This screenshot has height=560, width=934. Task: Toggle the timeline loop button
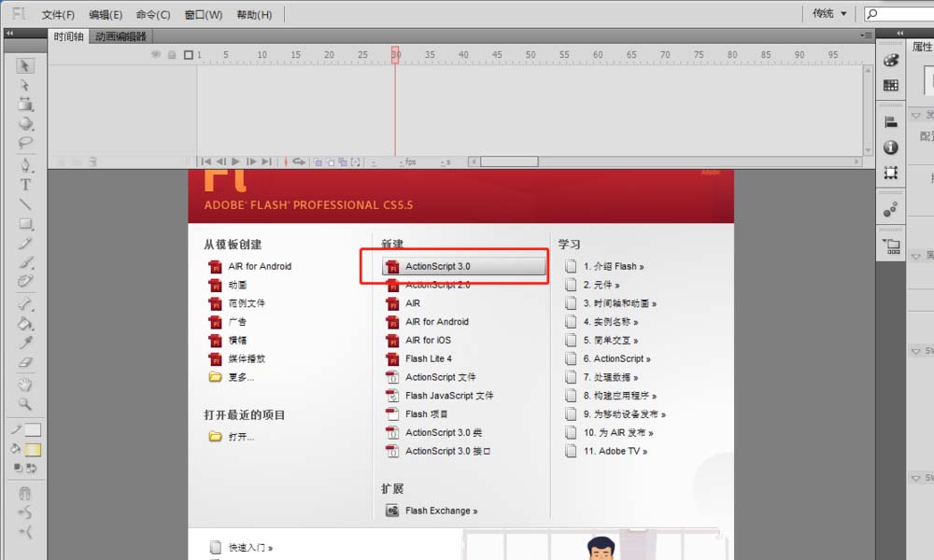click(299, 161)
